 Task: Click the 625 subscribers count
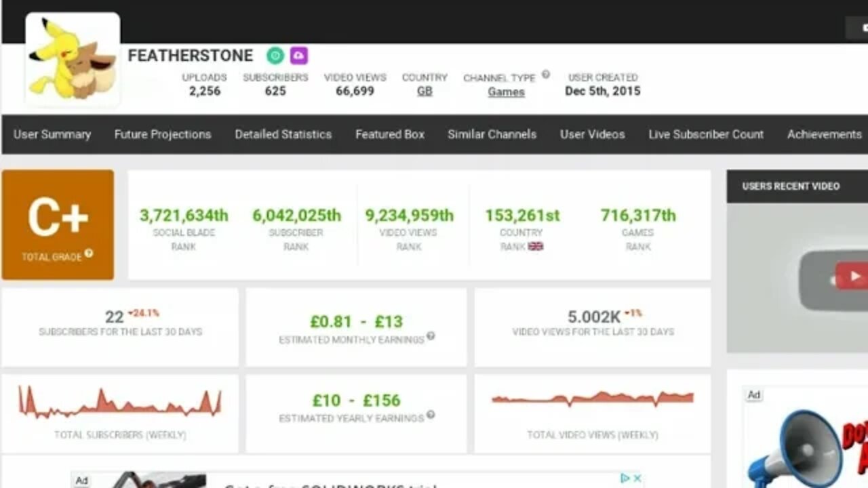275,91
